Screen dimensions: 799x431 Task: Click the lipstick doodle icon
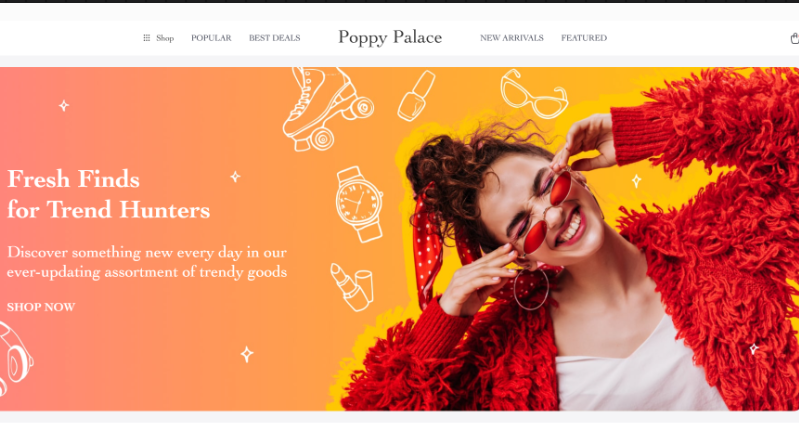click(352, 287)
